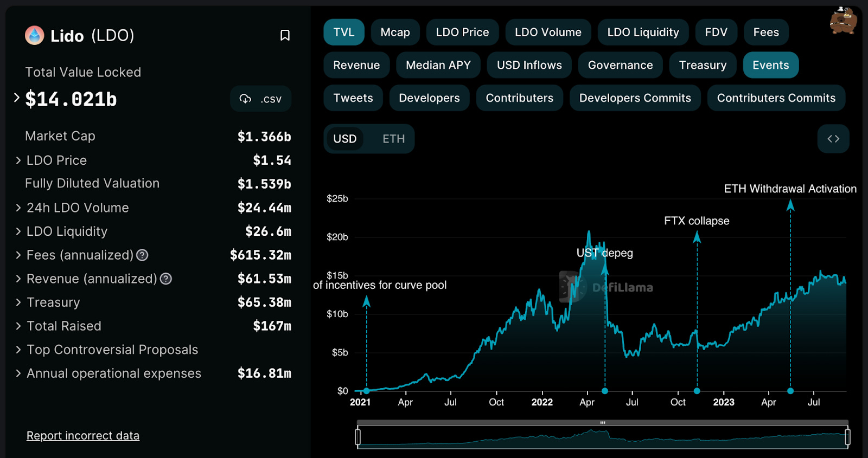Toggle the Mcap chart metric
868x458 pixels.
(395, 33)
